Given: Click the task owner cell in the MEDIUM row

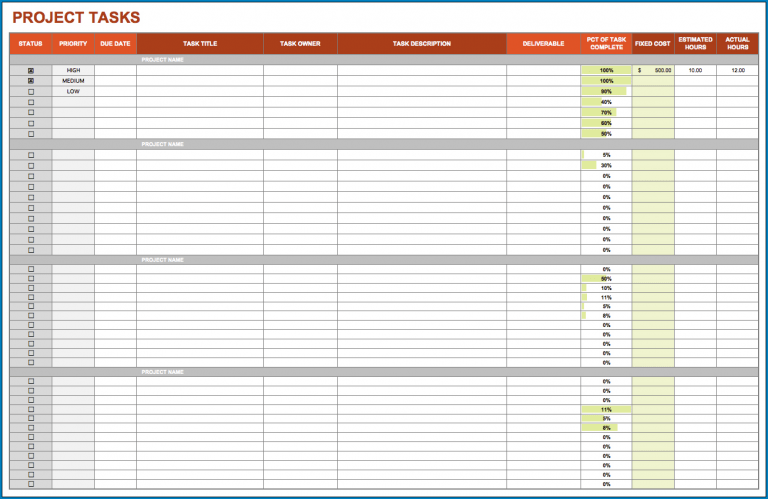Looking at the screenshot, I should (x=300, y=81).
